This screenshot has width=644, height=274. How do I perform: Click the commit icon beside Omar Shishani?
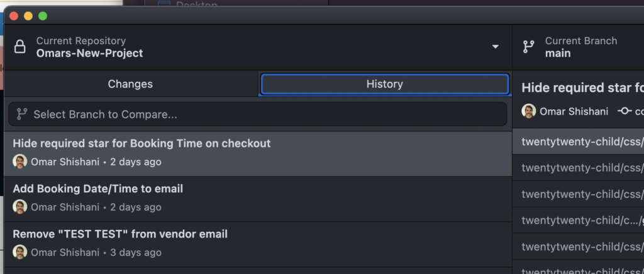point(625,111)
